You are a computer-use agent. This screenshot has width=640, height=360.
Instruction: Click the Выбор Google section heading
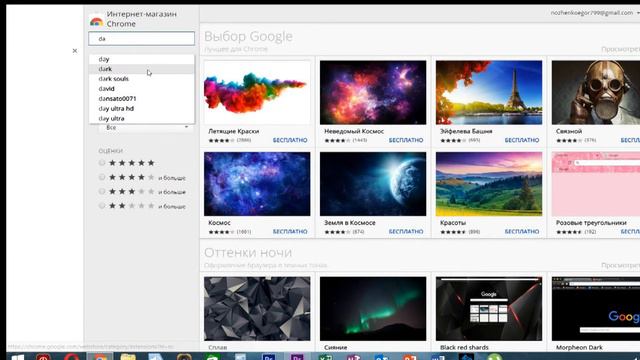click(x=248, y=36)
